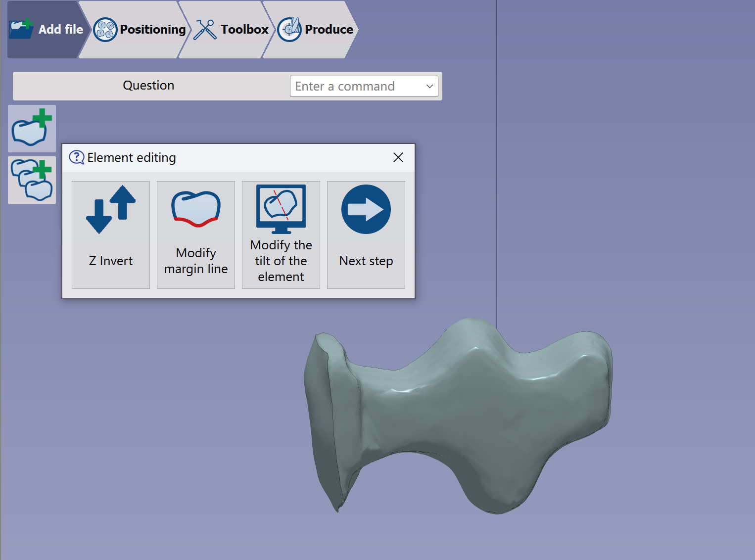Proceed with the Next step arrow

[366, 235]
